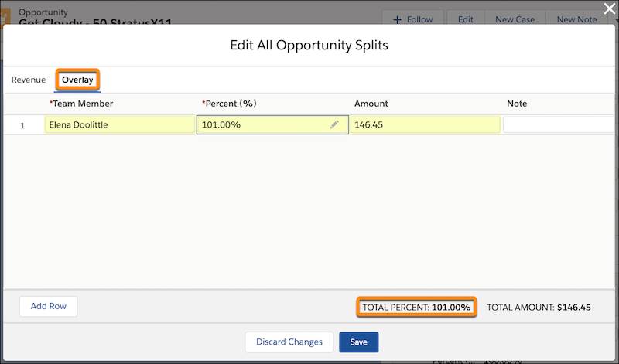Click the Note column header

pos(517,104)
